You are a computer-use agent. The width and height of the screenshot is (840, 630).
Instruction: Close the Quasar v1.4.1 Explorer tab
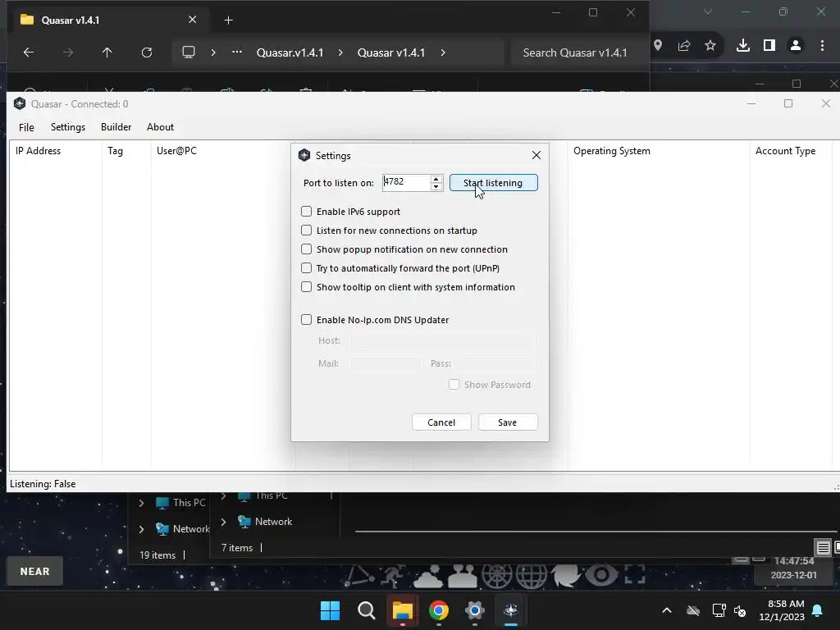[x=192, y=20]
